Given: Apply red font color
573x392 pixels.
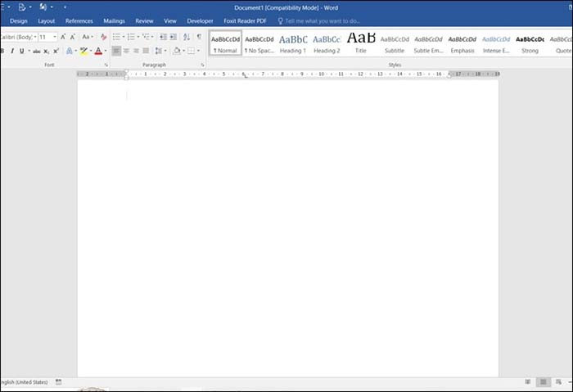Looking at the screenshot, I should pos(98,51).
